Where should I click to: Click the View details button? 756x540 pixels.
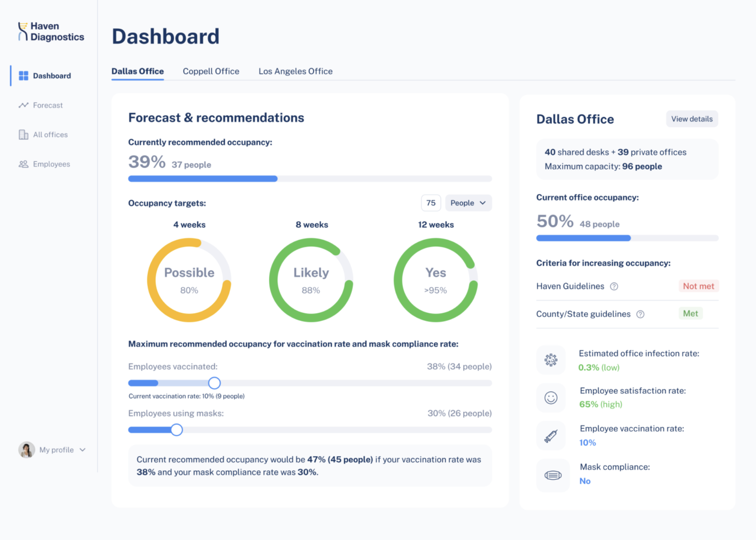click(x=692, y=119)
